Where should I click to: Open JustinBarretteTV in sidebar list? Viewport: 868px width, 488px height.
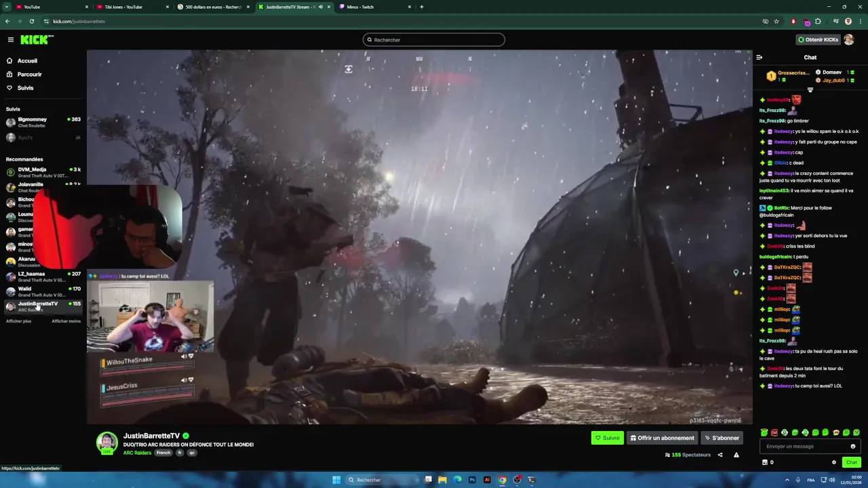click(43, 306)
